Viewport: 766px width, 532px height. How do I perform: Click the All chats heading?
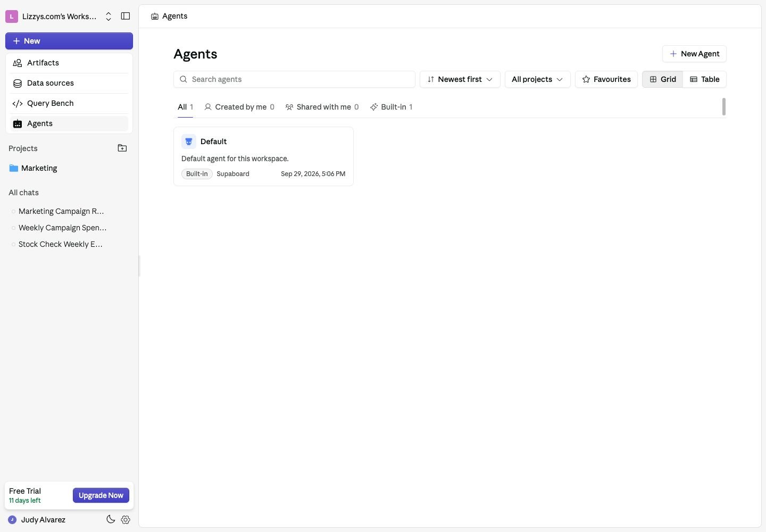click(23, 193)
